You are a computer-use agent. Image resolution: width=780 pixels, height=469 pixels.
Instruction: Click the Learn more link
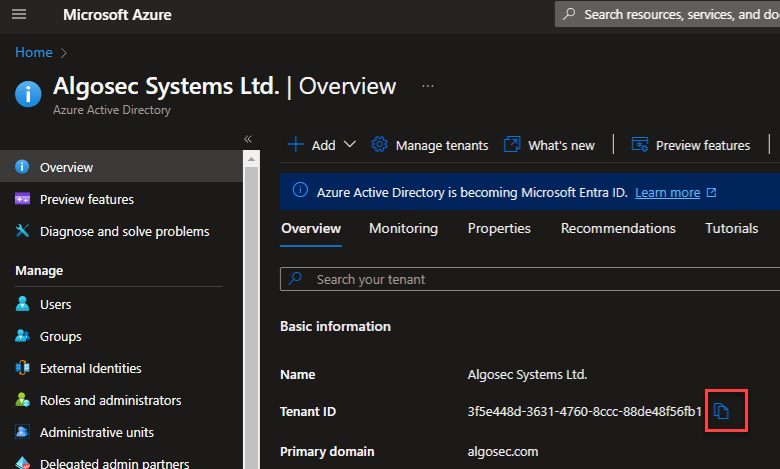(668, 192)
